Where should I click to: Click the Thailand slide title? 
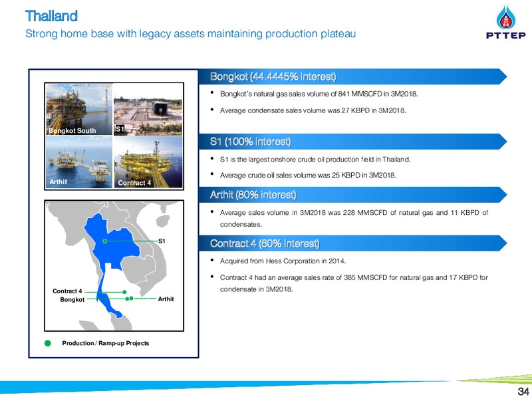(x=51, y=16)
